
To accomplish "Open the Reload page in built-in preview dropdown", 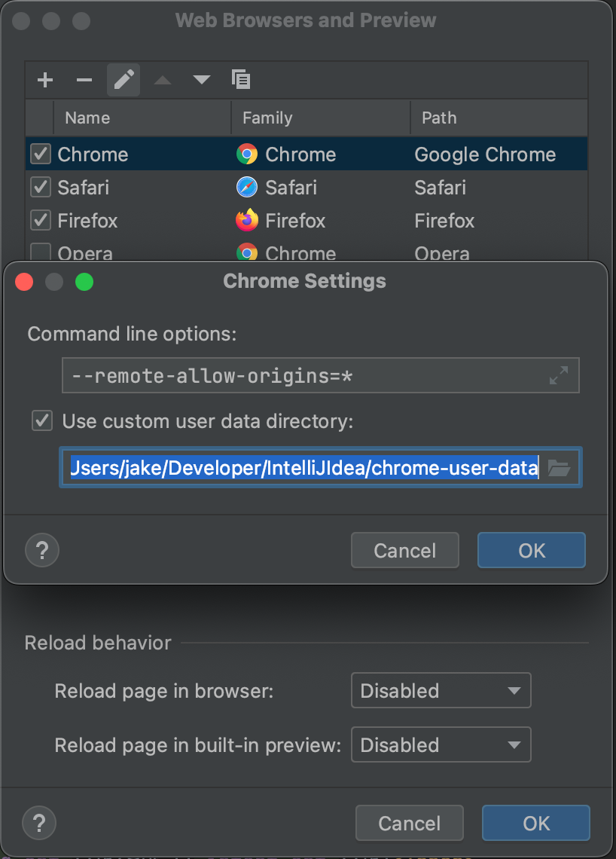I will coord(441,744).
